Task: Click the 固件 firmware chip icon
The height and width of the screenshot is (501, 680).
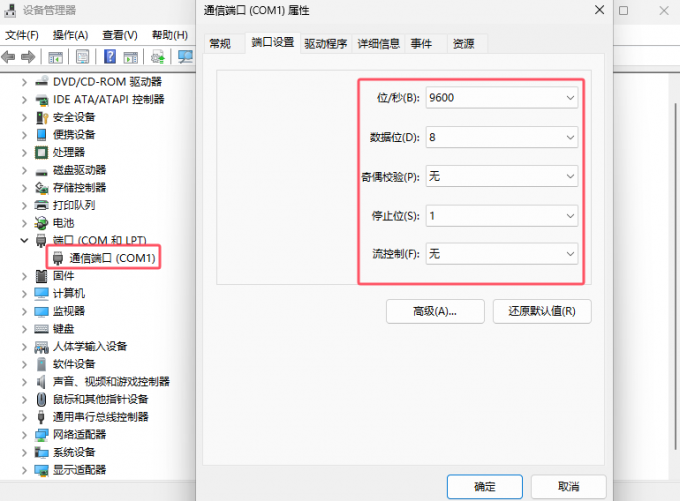Action: [41, 276]
